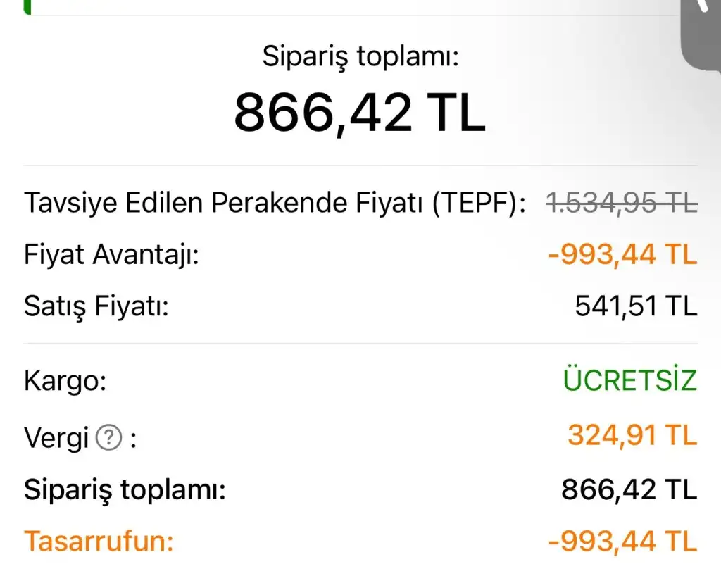Image resolution: width=721 pixels, height=588 pixels.
Task: Tap the Kargo label
Action: tap(65, 381)
